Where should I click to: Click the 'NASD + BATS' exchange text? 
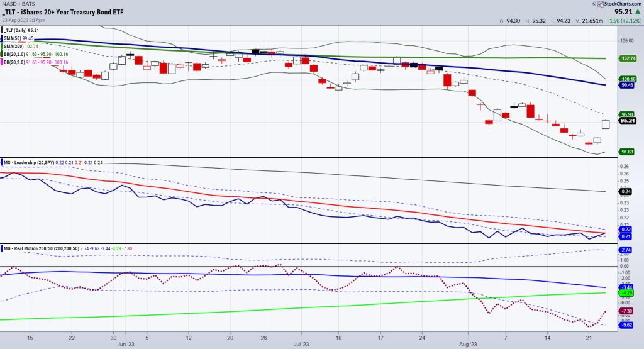18,4
